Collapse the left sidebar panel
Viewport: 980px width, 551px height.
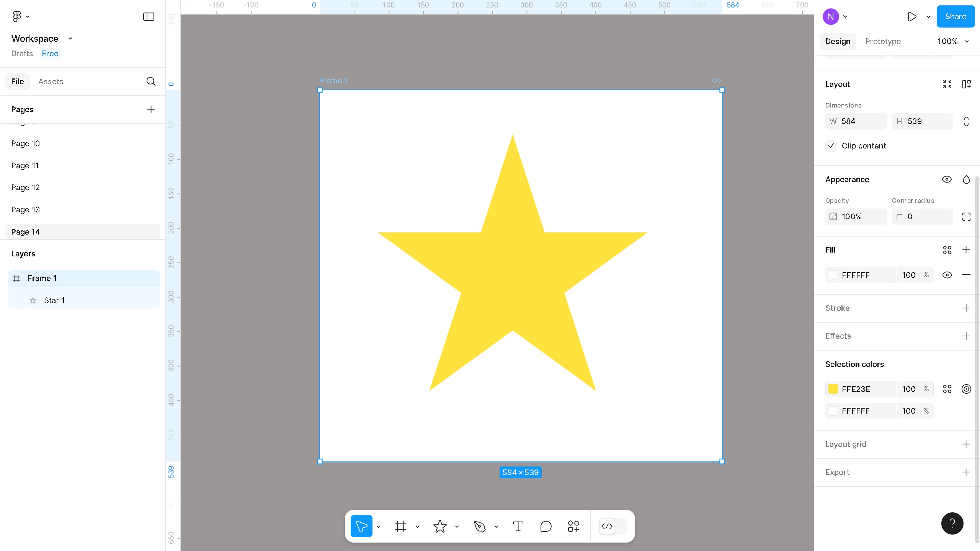coord(149,16)
